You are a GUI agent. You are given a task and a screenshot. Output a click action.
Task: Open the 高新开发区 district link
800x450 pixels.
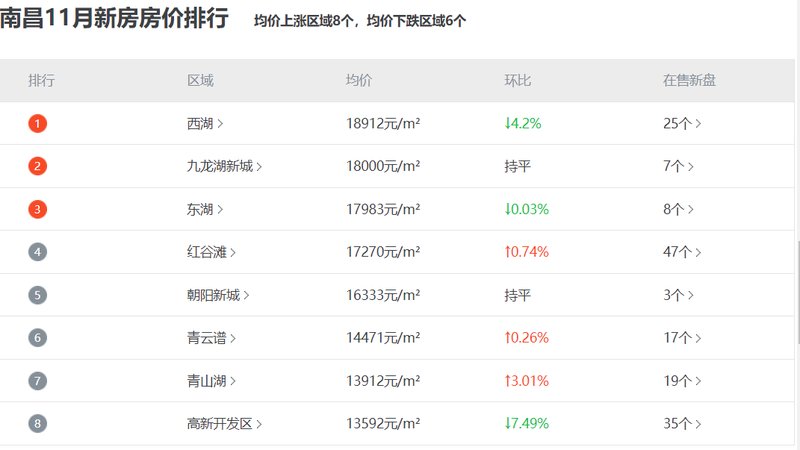[224, 423]
